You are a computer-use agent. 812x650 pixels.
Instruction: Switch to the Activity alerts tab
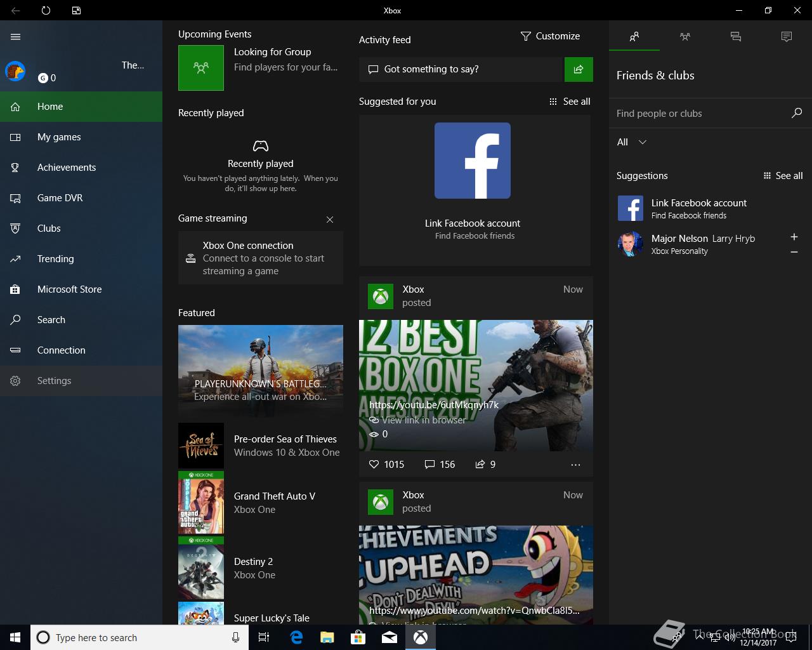coord(787,37)
